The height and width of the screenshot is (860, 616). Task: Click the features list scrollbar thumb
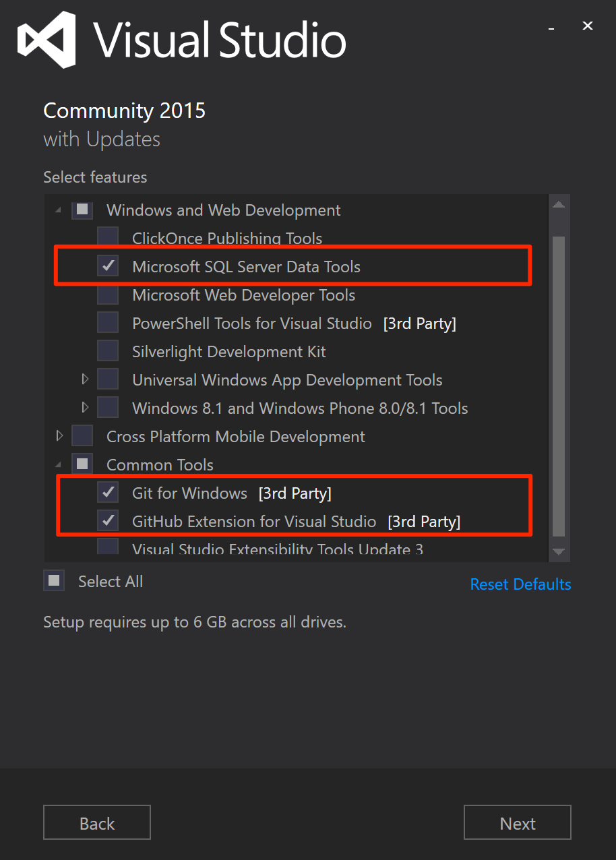point(559,384)
